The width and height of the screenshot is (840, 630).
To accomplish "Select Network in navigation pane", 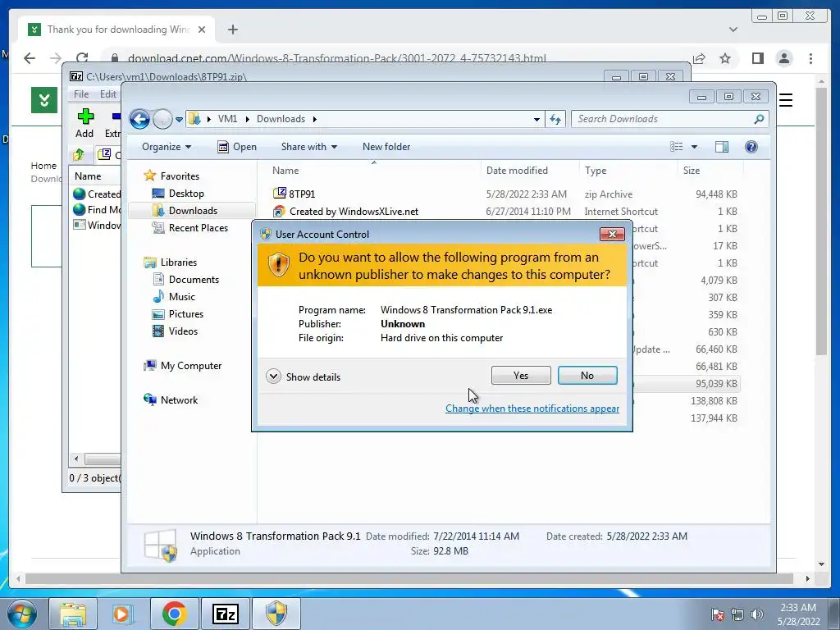I will [178, 399].
